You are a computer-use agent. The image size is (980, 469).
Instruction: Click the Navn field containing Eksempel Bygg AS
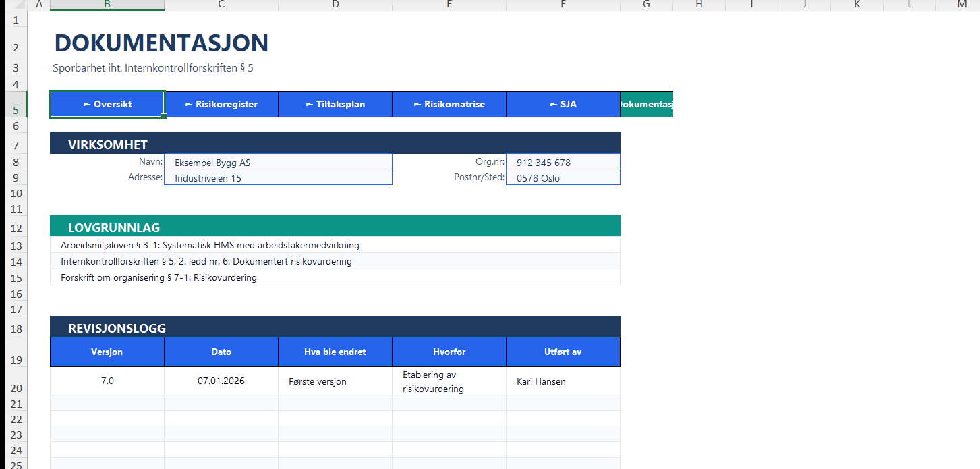[x=277, y=162]
